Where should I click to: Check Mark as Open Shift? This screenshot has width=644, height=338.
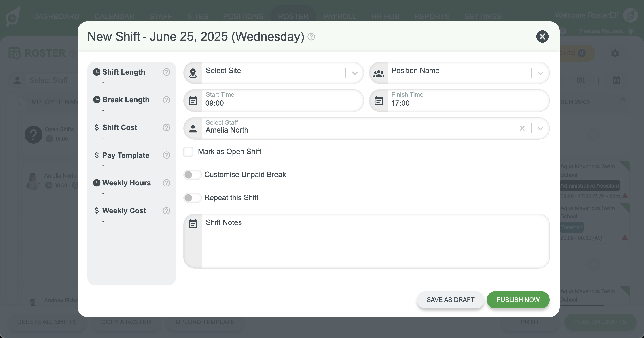188,152
